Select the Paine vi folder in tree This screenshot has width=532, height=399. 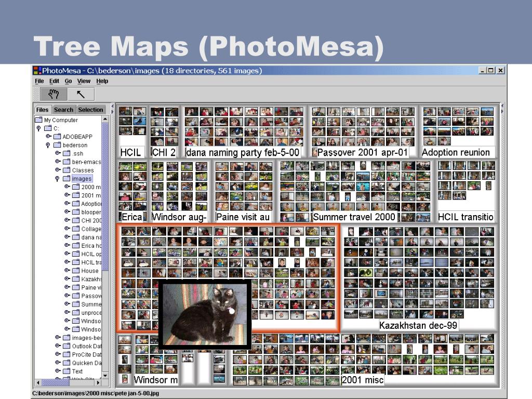coord(91,287)
